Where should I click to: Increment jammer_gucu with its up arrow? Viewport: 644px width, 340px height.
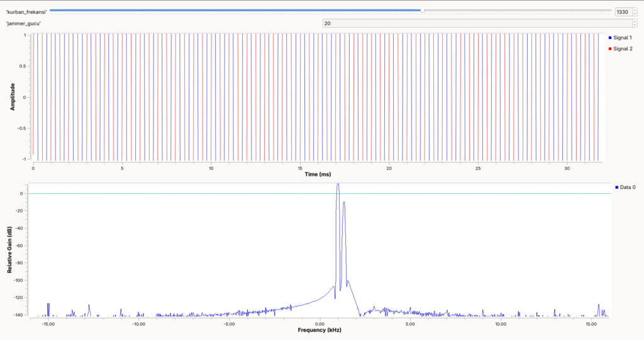634,21
